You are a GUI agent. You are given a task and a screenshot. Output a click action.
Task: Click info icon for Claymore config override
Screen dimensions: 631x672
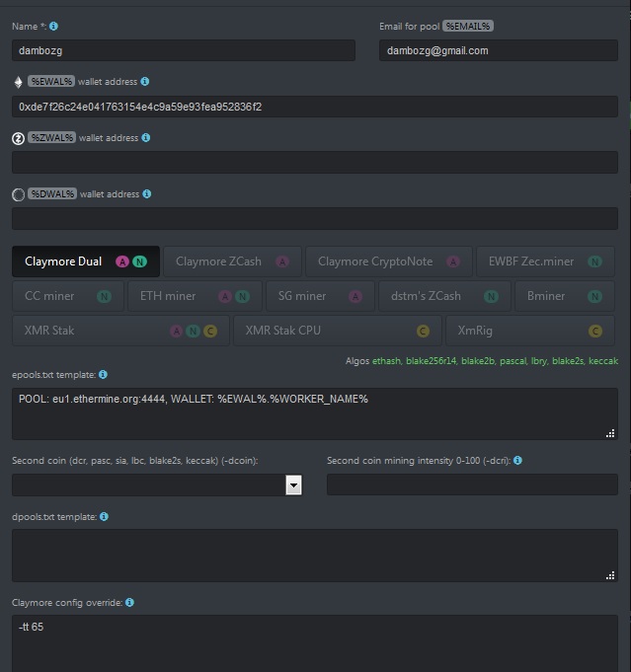pos(129,602)
